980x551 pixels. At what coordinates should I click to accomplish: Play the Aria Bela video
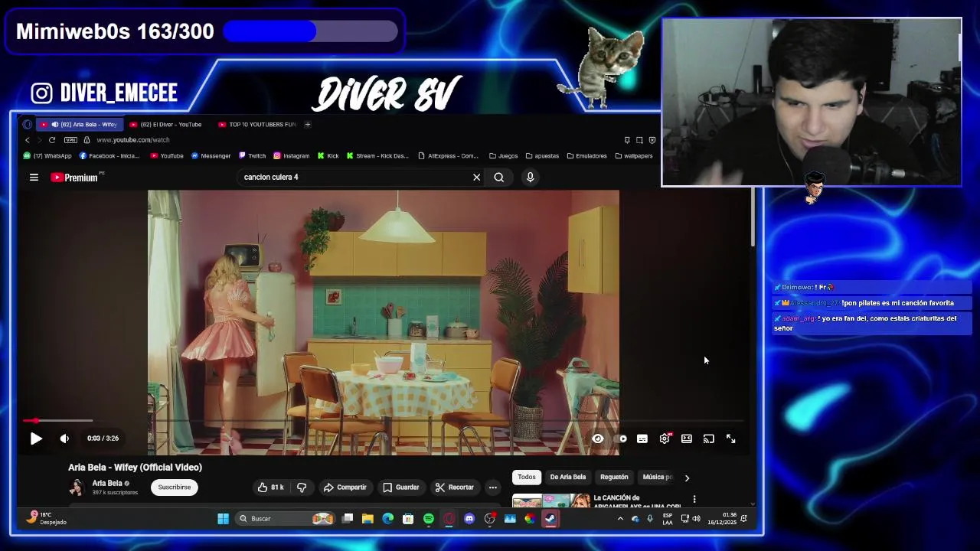36,439
